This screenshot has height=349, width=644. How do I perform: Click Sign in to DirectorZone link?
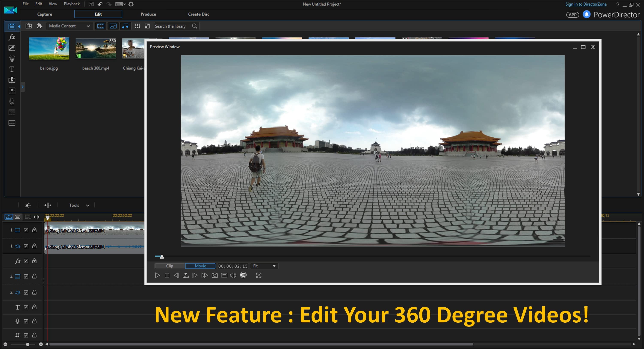[586, 4]
